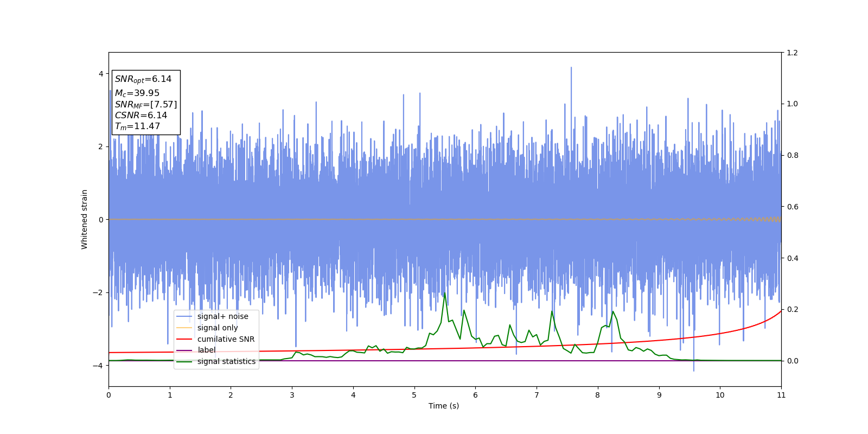The width and height of the screenshot is (868, 434).
Task: Click the right y-axis tick label 1.0
Action: [793, 104]
